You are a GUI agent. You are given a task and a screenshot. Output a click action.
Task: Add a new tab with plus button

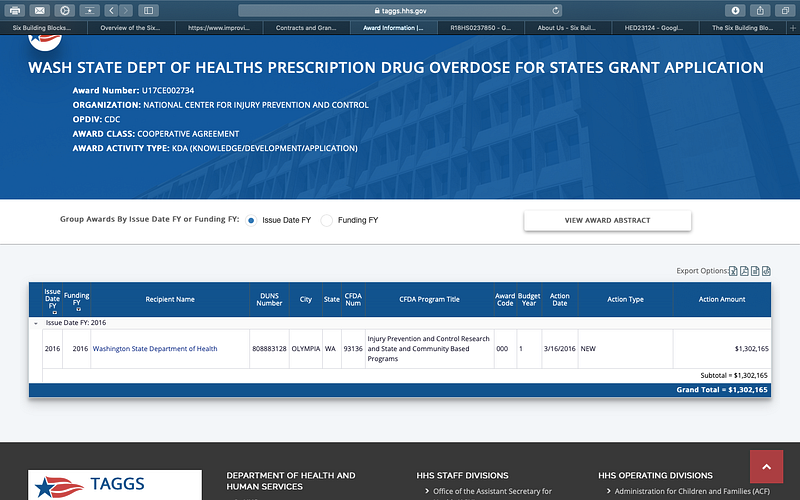[x=793, y=28]
